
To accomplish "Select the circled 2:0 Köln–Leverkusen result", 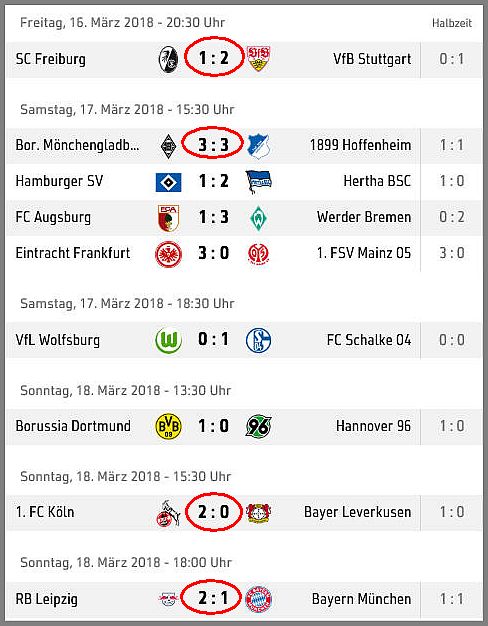I will (214, 511).
